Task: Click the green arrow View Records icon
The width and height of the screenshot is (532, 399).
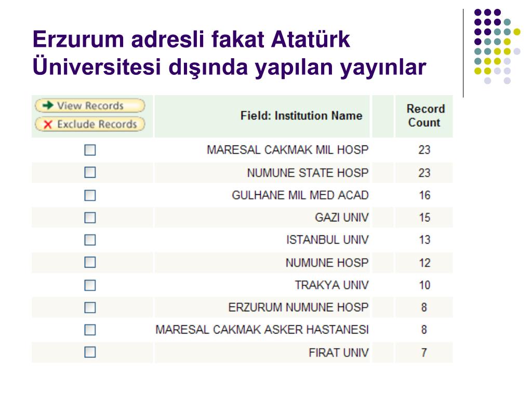Action: click(48, 105)
